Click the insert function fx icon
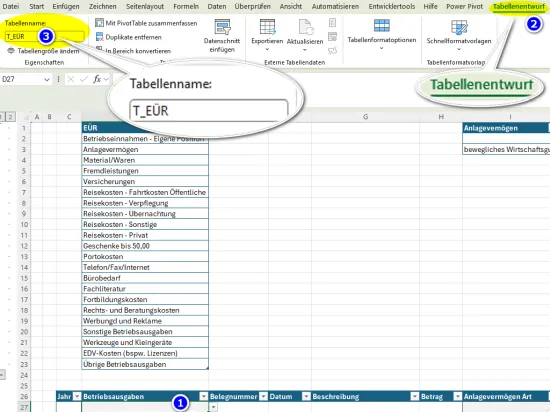 coord(97,79)
